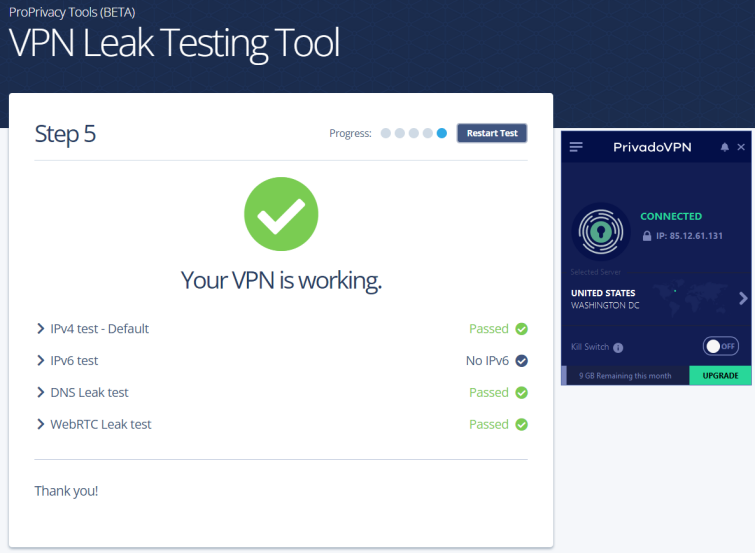
Task: Click the 'WebRTC Leak test' label
Action: click(x=101, y=424)
